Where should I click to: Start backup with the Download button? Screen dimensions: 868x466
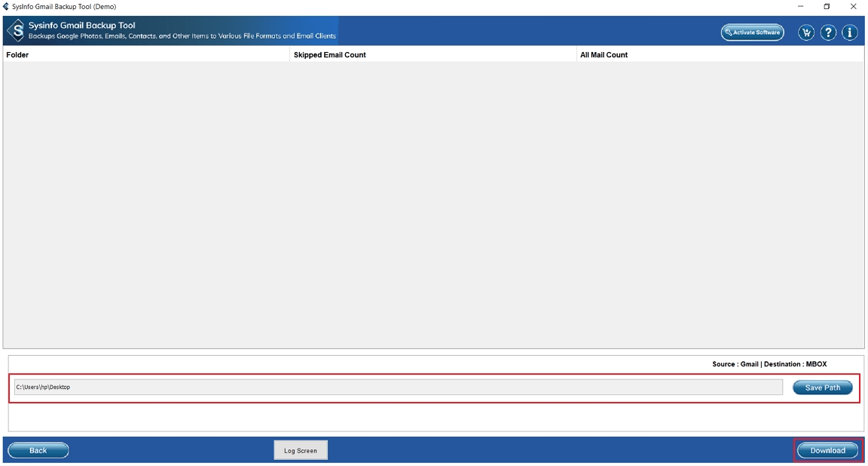click(x=827, y=450)
